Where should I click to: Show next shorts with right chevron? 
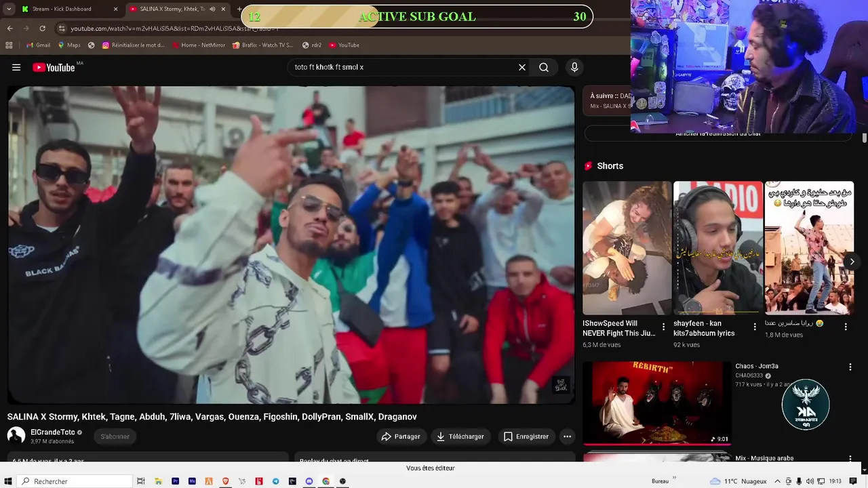(x=852, y=262)
